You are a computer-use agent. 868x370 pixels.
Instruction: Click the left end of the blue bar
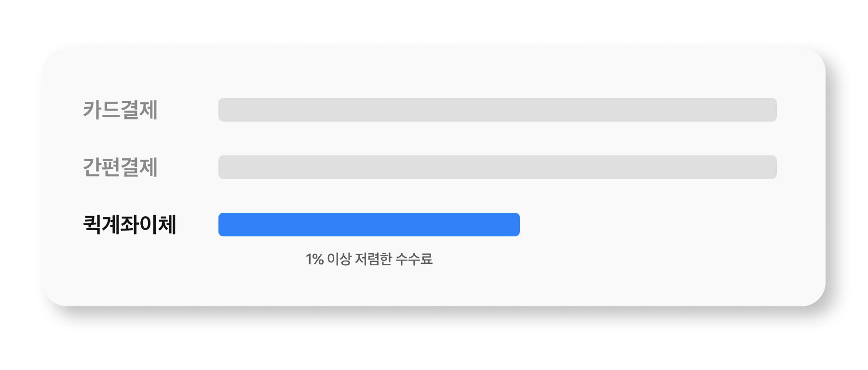point(223,224)
